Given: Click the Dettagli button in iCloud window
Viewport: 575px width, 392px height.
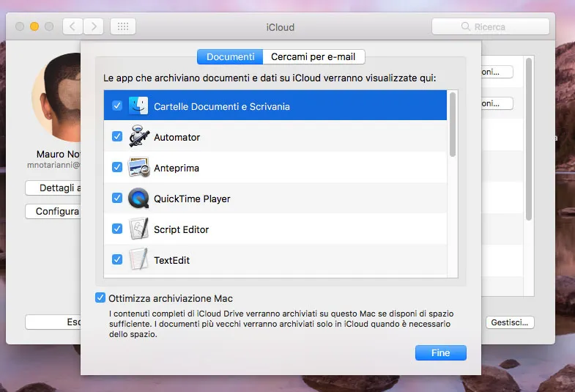Looking at the screenshot, I should pos(53,188).
